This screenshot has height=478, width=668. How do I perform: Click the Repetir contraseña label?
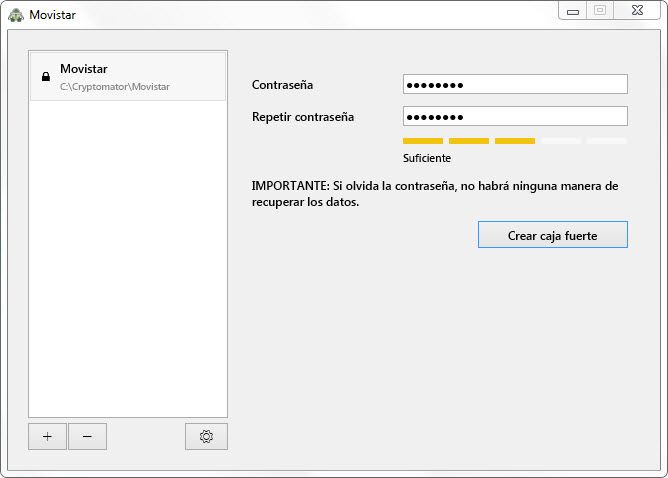click(303, 117)
